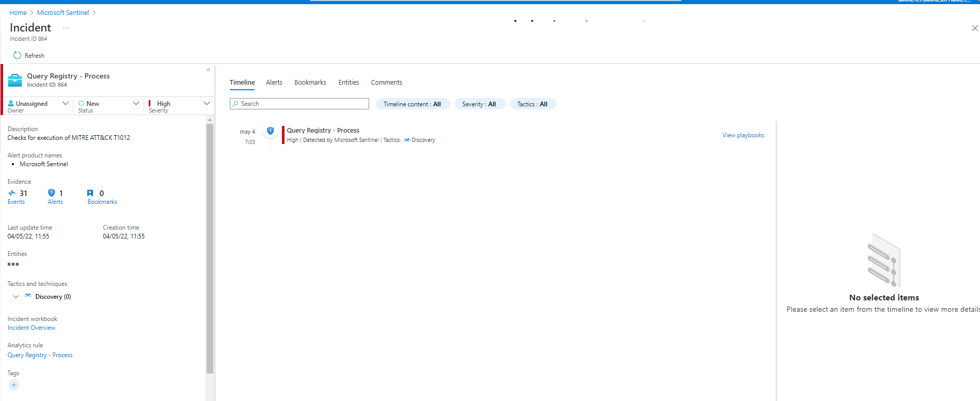Open the Incident Overview workbook link
Screen dimensions: 980x401
coord(31,328)
